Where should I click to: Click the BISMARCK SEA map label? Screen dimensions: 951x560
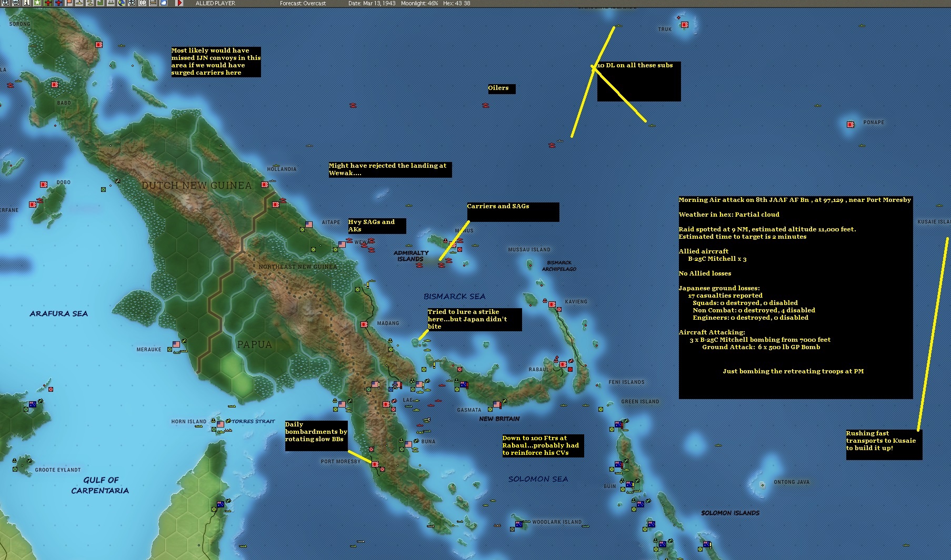(455, 297)
